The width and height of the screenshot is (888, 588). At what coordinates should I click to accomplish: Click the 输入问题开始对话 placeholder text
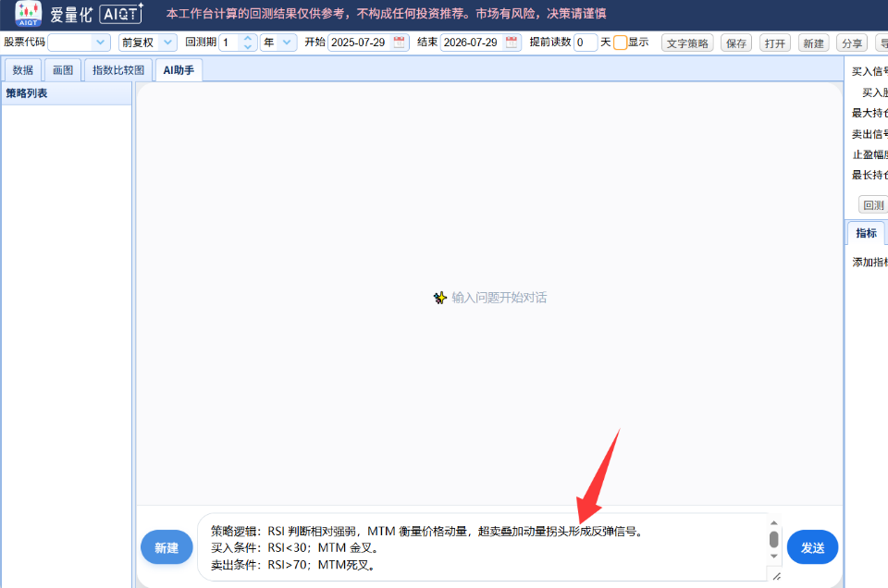(x=499, y=298)
